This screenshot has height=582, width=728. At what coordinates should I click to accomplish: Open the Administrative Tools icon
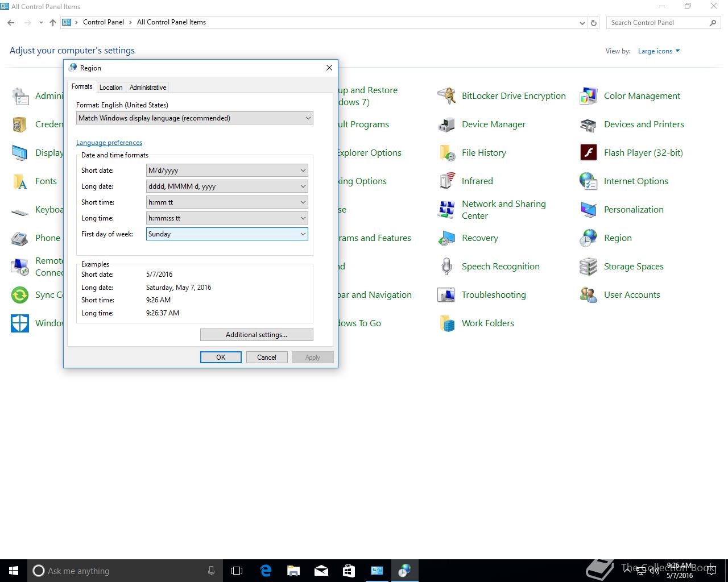tap(20, 96)
